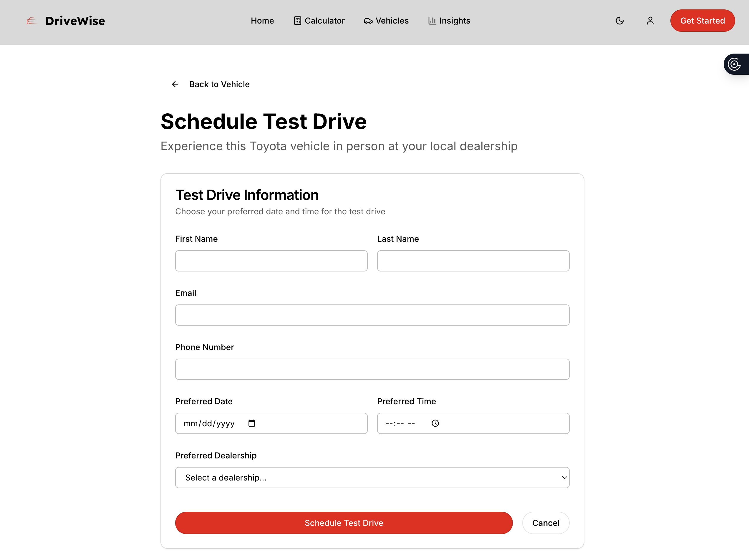The width and height of the screenshot is (749, 560).
Task: Open the Vehicles nav item
Action: 386,21
